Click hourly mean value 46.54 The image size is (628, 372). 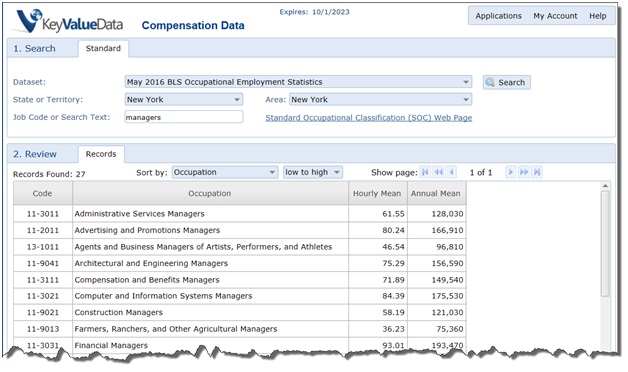tap(393, 247)
